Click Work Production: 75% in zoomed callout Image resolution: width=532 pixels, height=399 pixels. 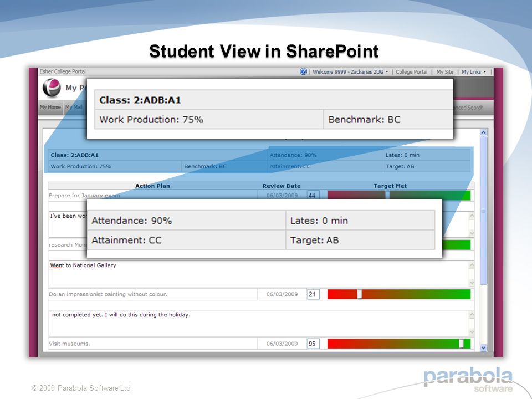[x=151, y=120]
